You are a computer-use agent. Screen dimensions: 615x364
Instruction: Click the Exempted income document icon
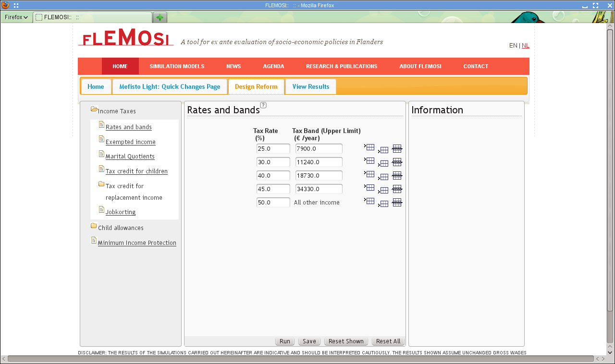tap(101, 139)
